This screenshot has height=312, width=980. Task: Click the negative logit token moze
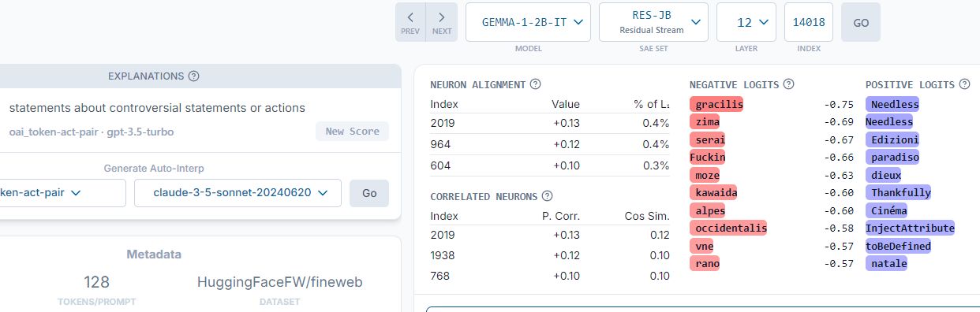coord(705,175)
